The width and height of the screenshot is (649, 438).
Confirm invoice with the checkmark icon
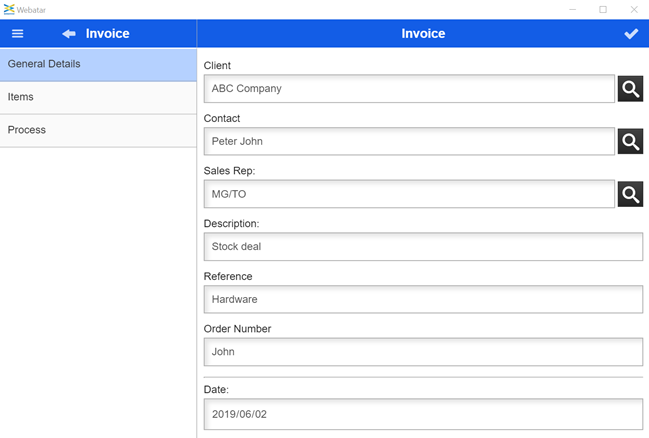pos(630,34)
